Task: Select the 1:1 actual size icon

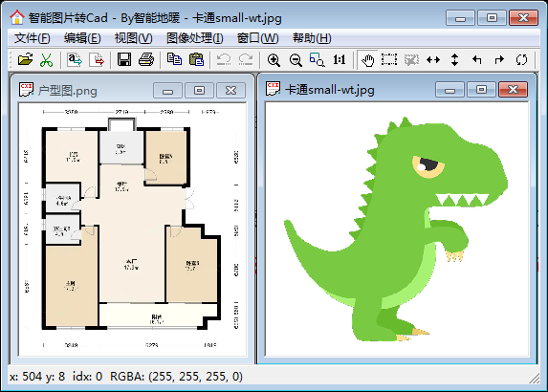Action: point(339,59)
